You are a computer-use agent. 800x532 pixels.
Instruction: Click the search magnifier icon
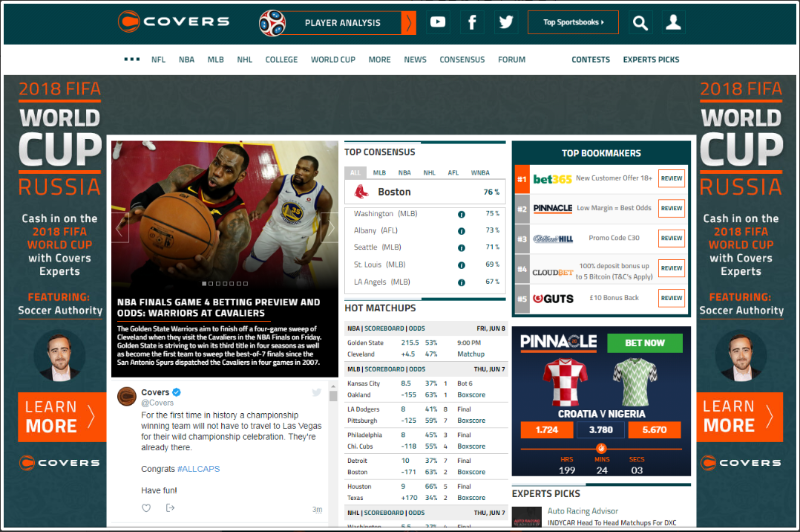click(x=640, y=22)
